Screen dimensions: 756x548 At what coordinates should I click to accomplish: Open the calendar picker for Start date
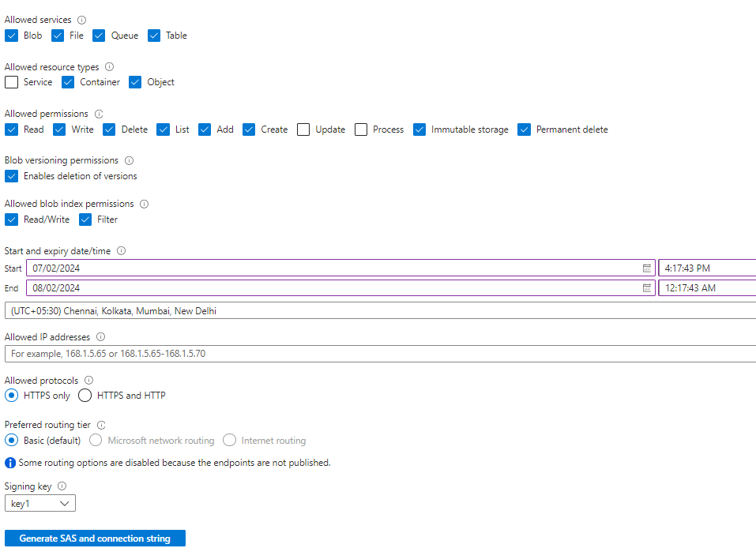pos(646,268)
